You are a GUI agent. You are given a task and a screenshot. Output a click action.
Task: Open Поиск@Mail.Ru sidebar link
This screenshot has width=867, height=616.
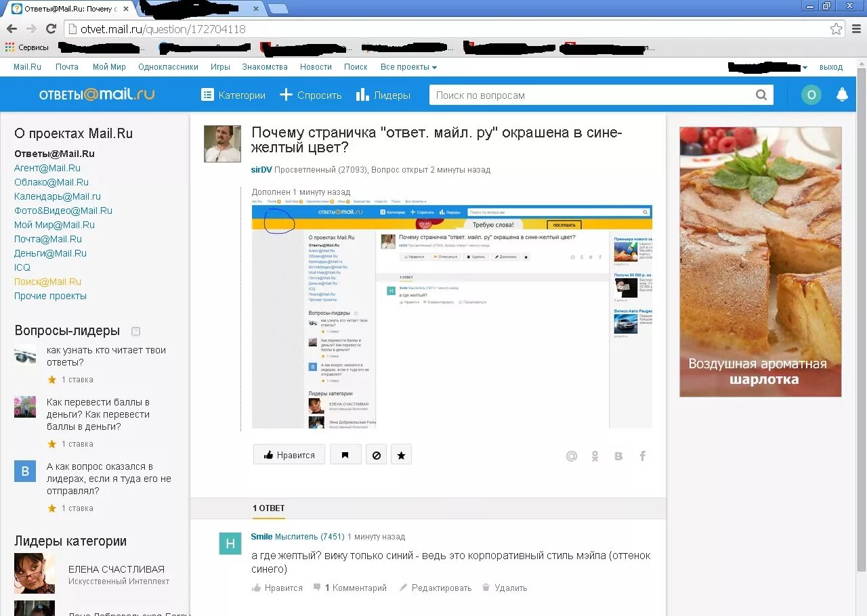pos(47,282)
